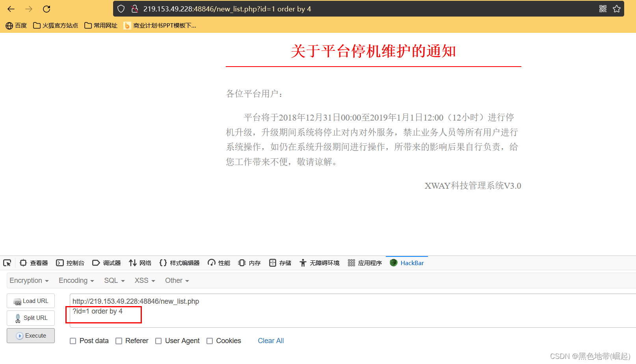Switch to the 控制台 console tab
Image resolution: width=636 pixels, height=364 pixels.
71,263
